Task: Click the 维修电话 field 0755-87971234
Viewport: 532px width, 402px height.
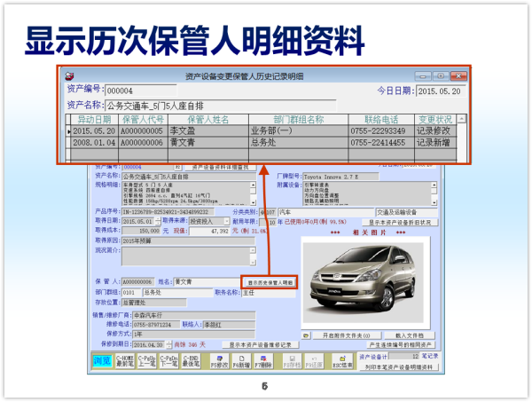Action: coord(156,325)
